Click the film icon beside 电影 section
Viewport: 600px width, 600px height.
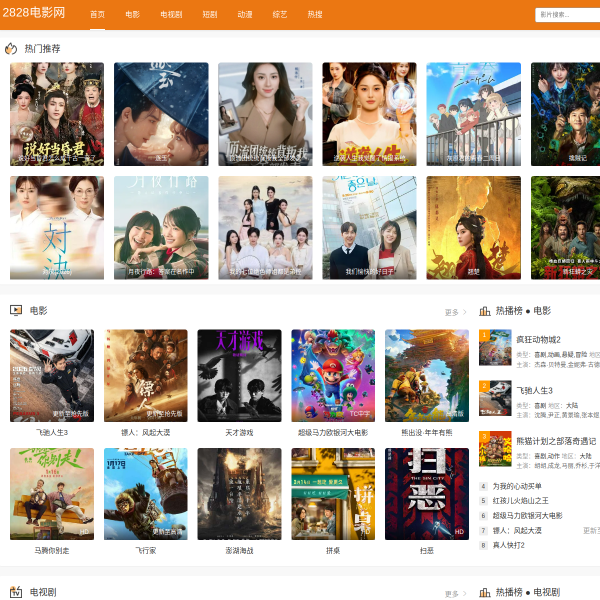(16, 310)
